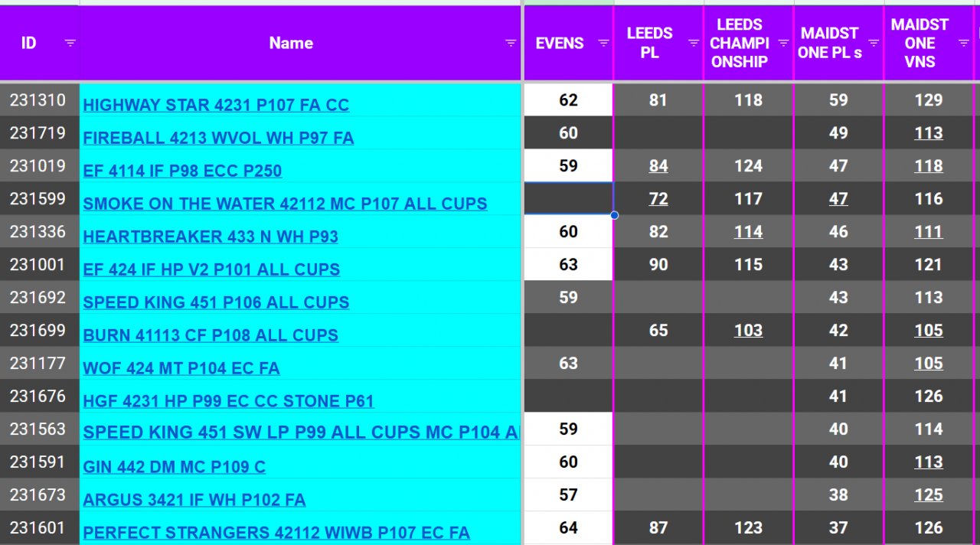The image size is (980, 545).
Task: Open the ARGUS 3421 IF WH P102 FA link
Action: tap(194, 500)
